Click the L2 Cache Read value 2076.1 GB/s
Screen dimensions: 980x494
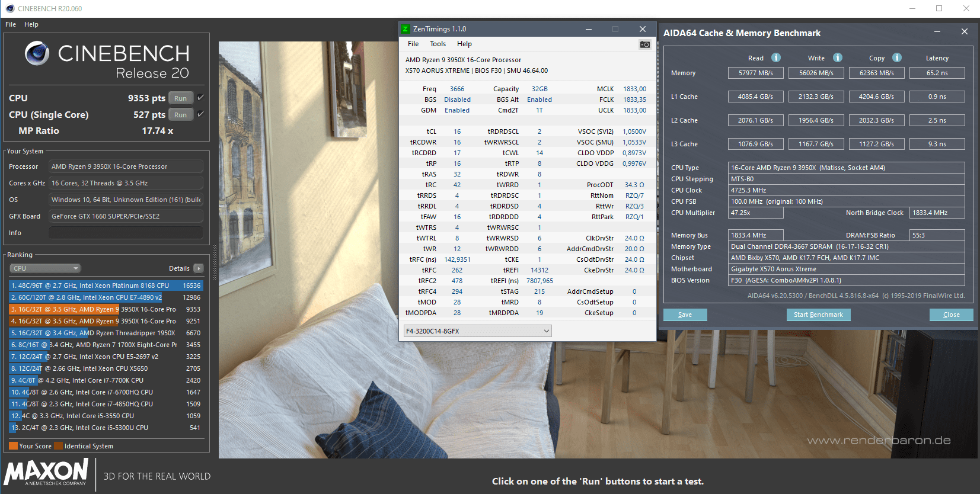point(755,120)
